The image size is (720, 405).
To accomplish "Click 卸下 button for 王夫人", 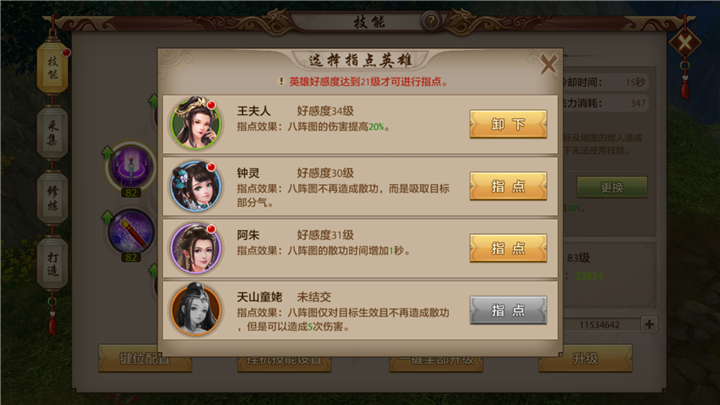I will click(508, 124).
